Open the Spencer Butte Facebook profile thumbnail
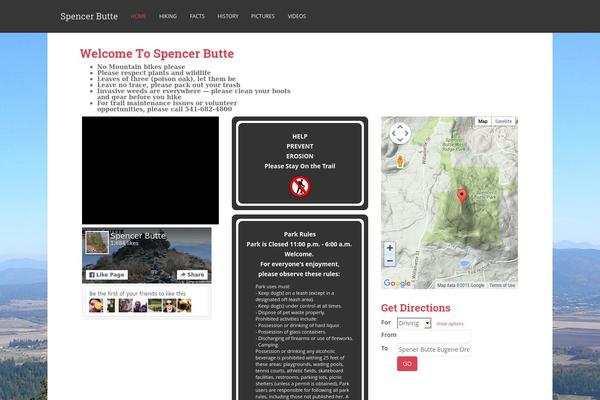Viewport: 600px width, 400px height. [97, 242]
